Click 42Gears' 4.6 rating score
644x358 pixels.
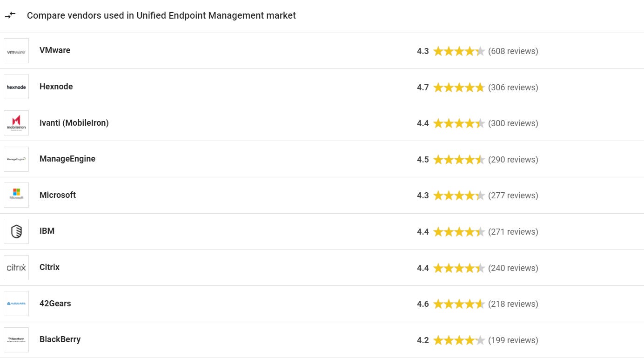click(423, 304)
